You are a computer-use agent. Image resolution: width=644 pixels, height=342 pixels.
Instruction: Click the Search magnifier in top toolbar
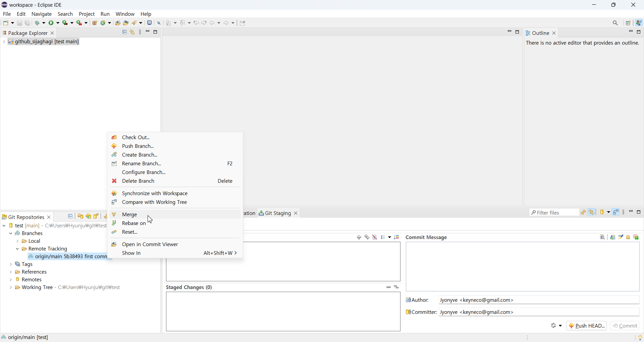click(615, 23)
